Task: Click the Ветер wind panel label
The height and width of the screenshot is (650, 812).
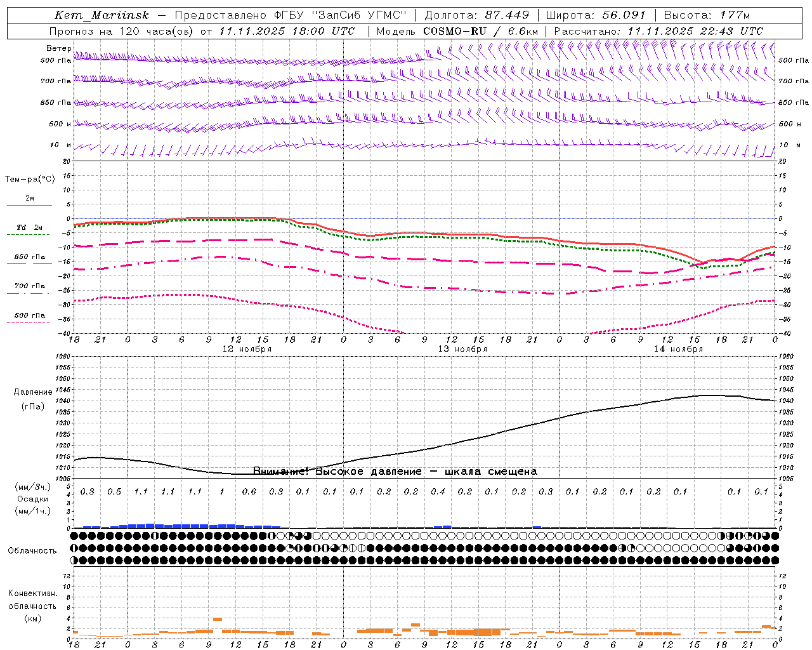Action: (58, 48)
